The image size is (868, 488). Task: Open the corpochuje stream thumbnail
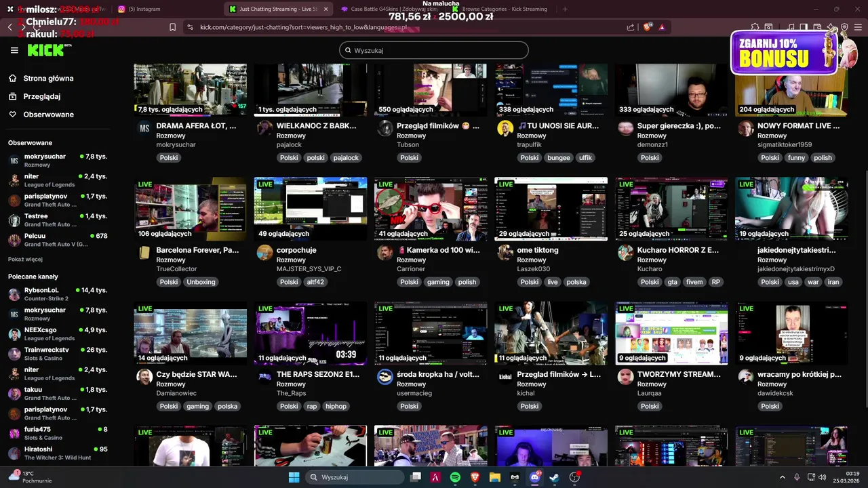311,209
